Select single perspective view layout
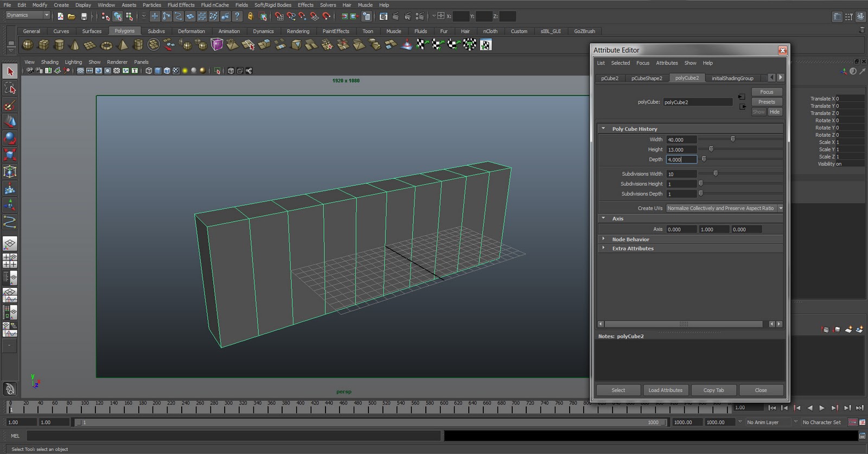This screenshot has height=454, width=868. [10, 244]
